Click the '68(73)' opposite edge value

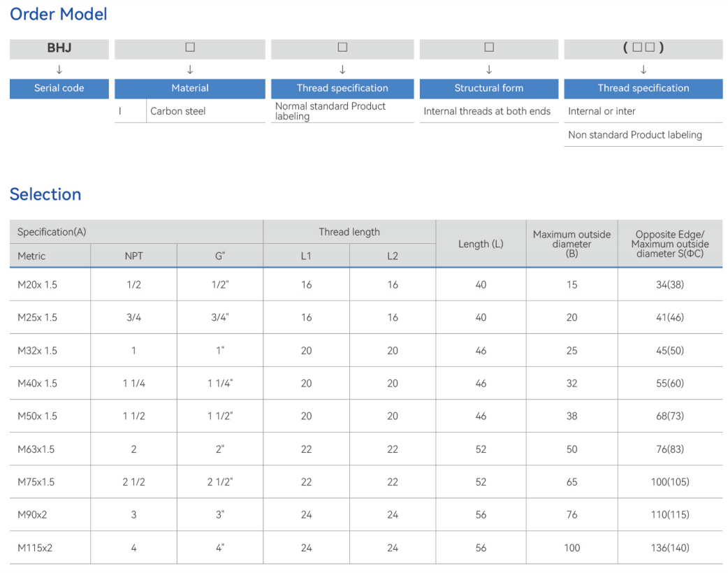[x=670, y=416]
